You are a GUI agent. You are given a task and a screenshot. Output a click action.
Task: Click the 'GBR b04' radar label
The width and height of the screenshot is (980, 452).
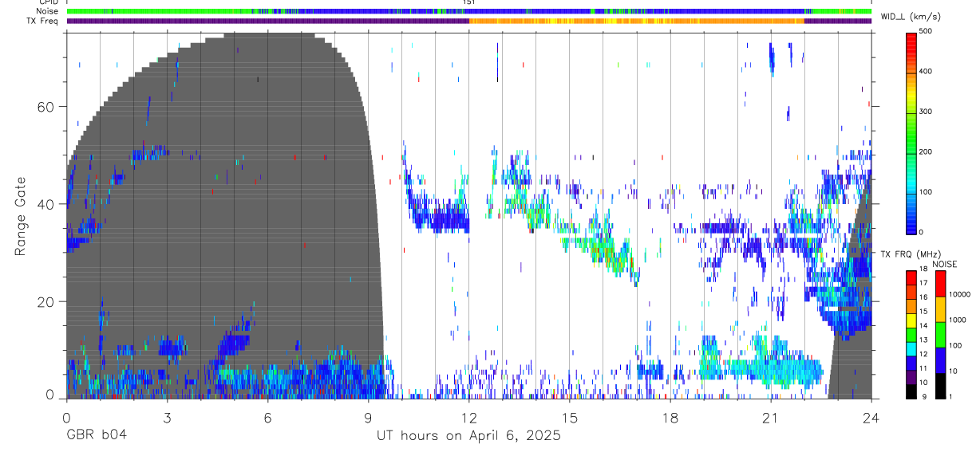pos(96,435)
